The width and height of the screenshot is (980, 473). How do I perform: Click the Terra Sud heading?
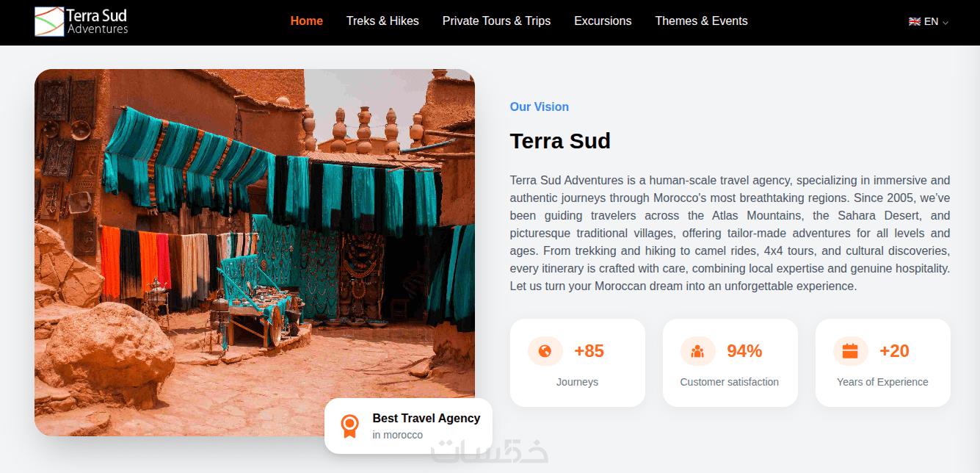[560, 140]
